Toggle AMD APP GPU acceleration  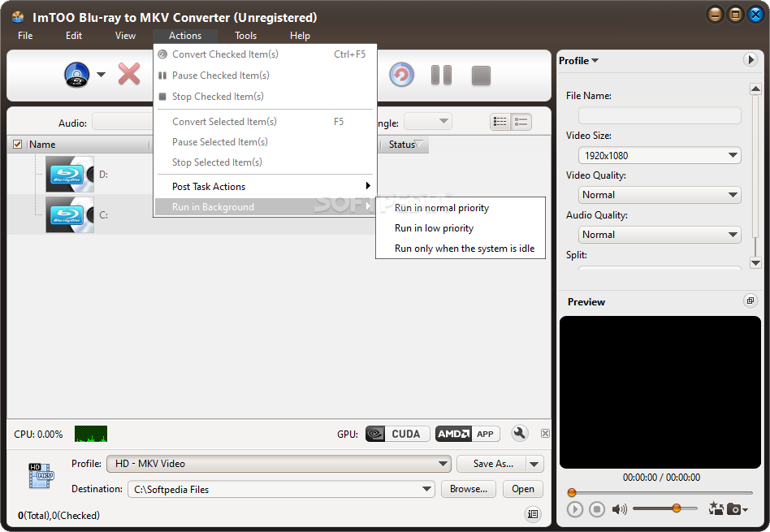[468, 434]
